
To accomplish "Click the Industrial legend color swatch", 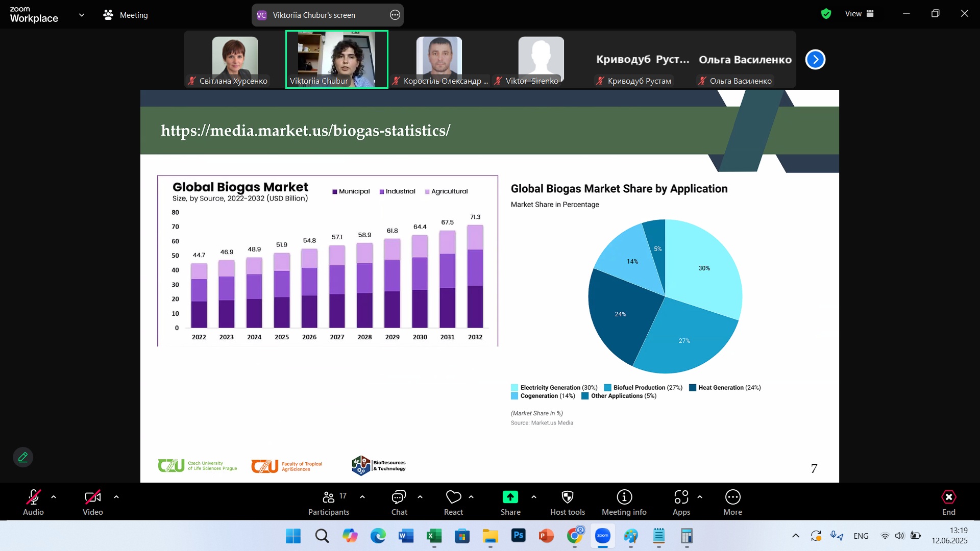I will pyautogui.click(x=382, y=192).
